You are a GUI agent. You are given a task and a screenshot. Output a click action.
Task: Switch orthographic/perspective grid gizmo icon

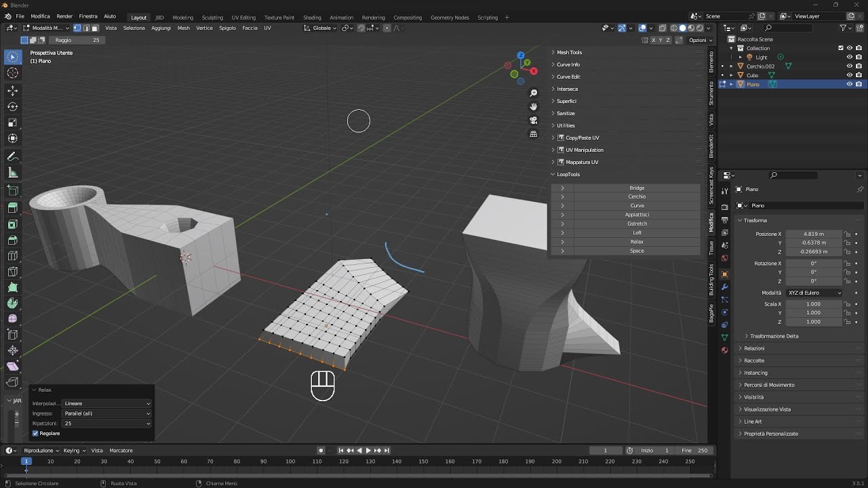click(534, 134)
